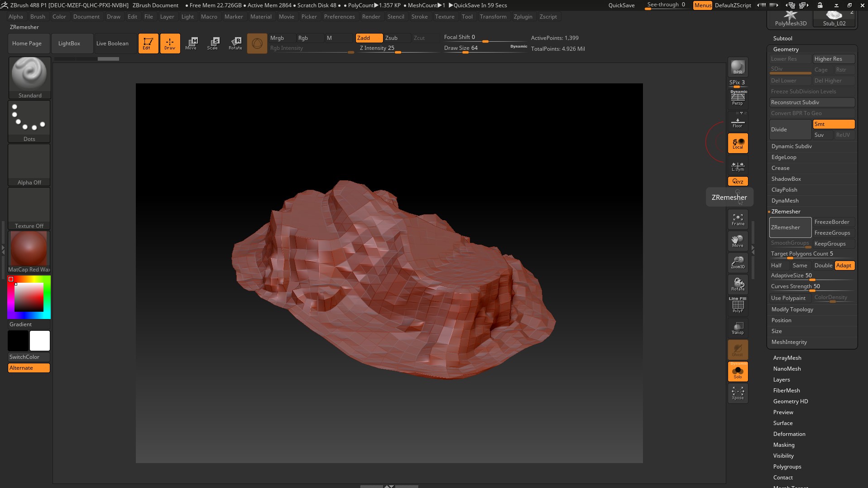Image resolution: width=868 pixels, height=488 pixels.
Task: Toggle the PolyF line fill icon
Action: click(x=738, y=305)
